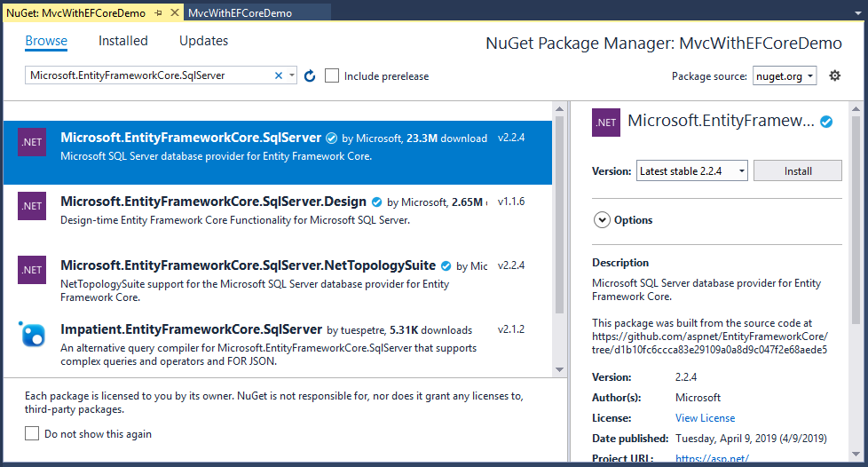Viewport: 868px width, 467px height.
Task: Click the .NET icon in details pane
Action: 606,123
